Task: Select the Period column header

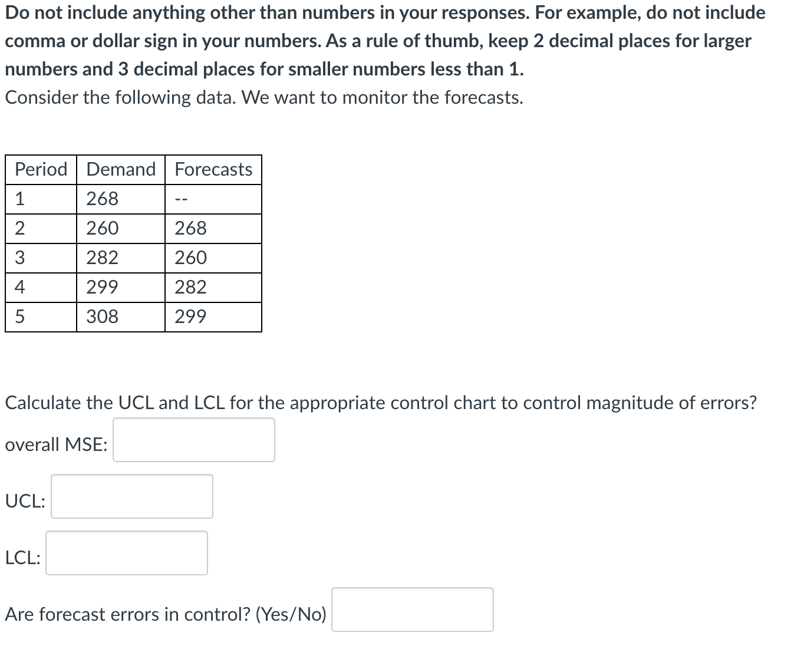Action: (x=39, y=169)
